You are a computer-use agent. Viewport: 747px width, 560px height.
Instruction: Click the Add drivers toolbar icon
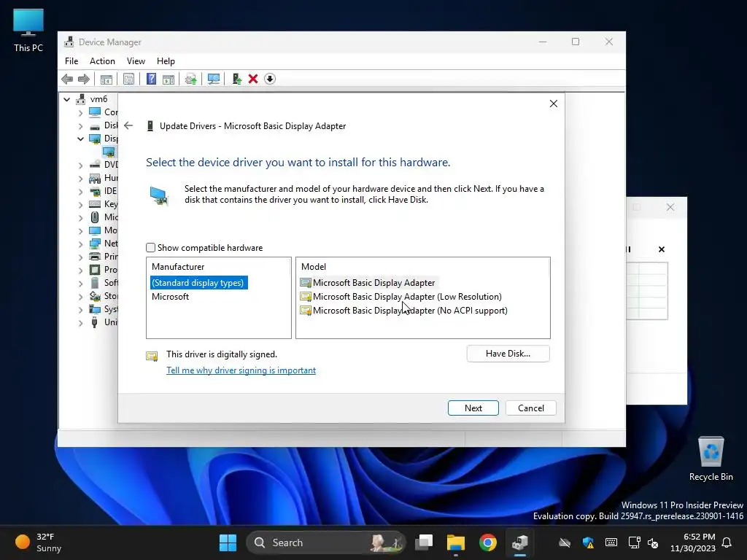click(x=237, y=79)
